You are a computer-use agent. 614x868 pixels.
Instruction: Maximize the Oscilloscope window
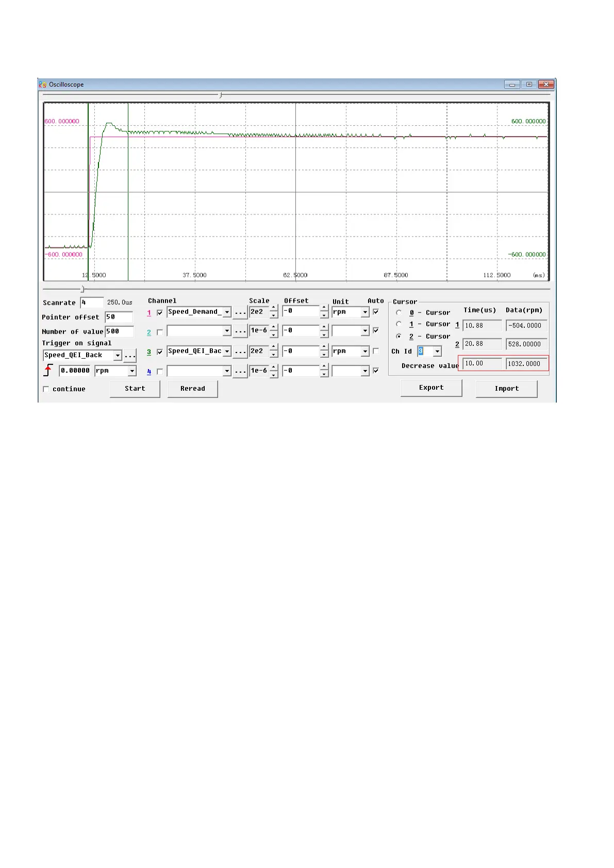click(529, 85)
